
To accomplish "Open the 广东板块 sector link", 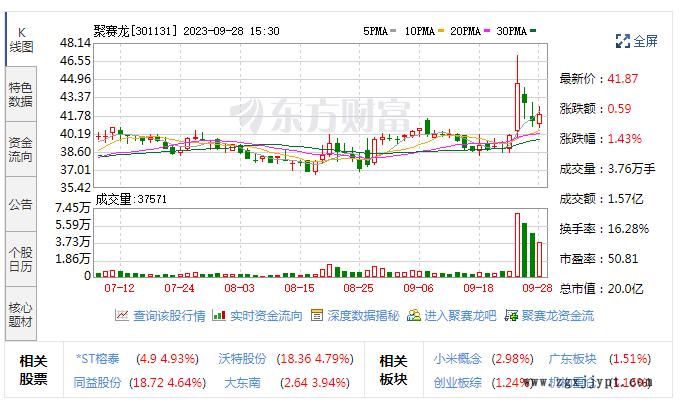I will [x=572, y=359].
